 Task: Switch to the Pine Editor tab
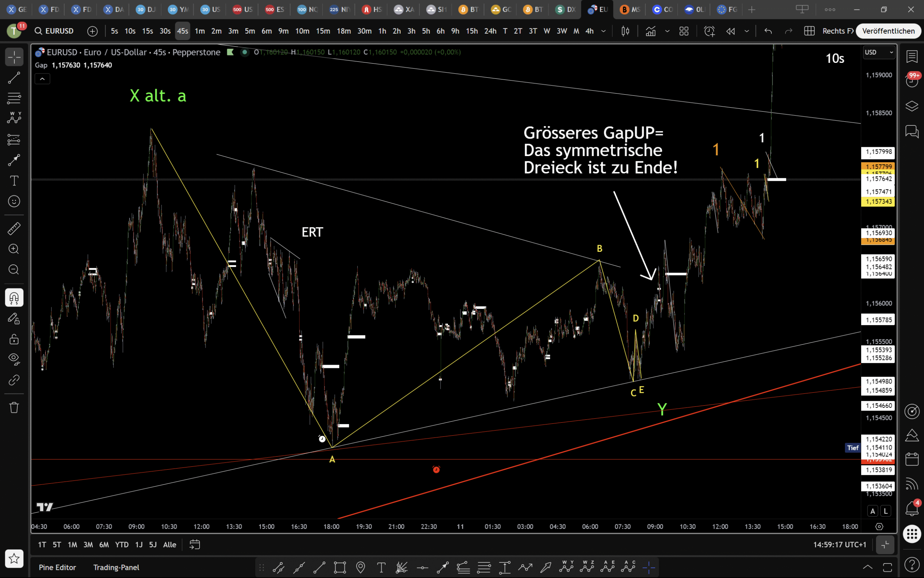coord(57,567)
